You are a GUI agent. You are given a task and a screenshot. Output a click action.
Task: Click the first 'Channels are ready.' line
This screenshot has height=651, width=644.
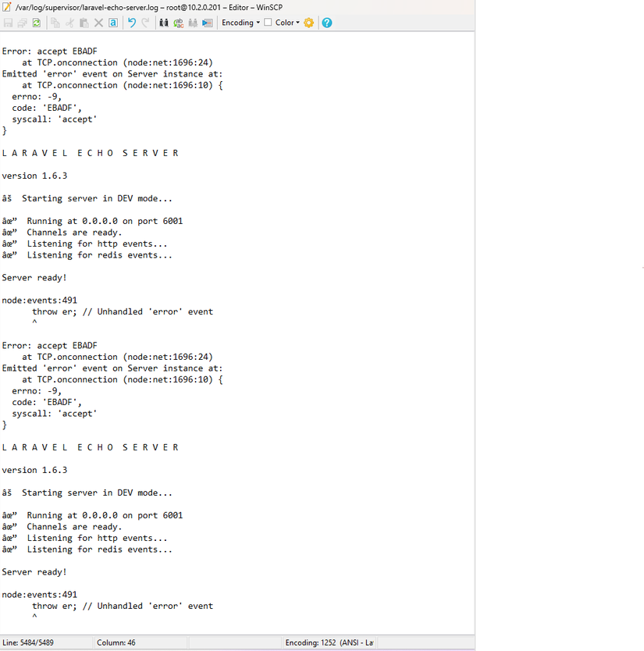(x=74, y=233)
